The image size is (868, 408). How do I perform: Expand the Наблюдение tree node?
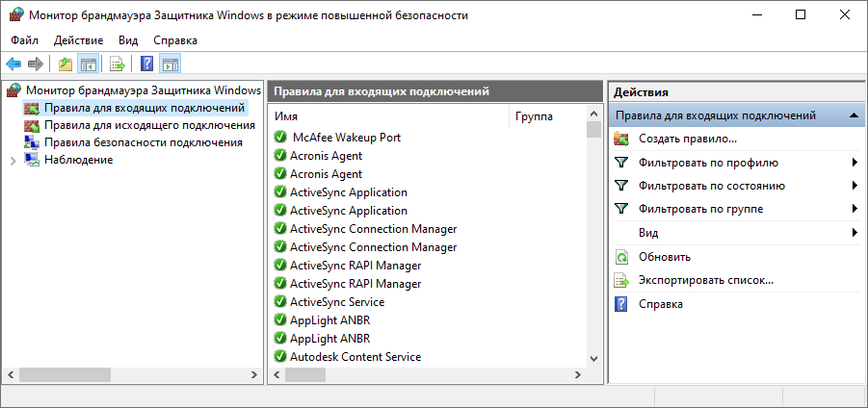click(13, 160)
